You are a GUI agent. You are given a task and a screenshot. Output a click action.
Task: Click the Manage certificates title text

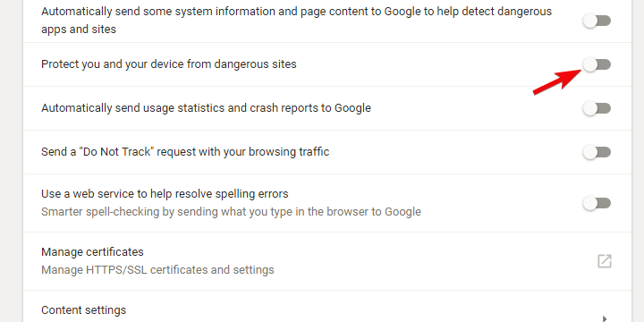click(x=92, y=251)
